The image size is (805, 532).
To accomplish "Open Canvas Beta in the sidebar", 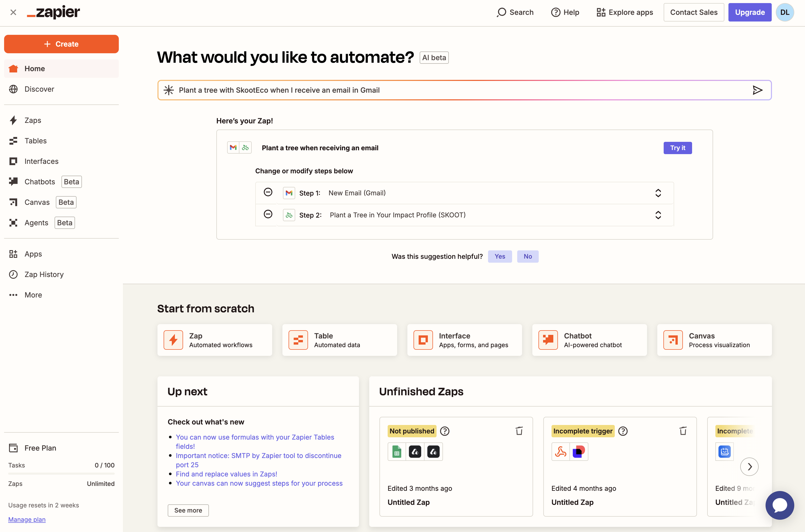I will point(61,202).
